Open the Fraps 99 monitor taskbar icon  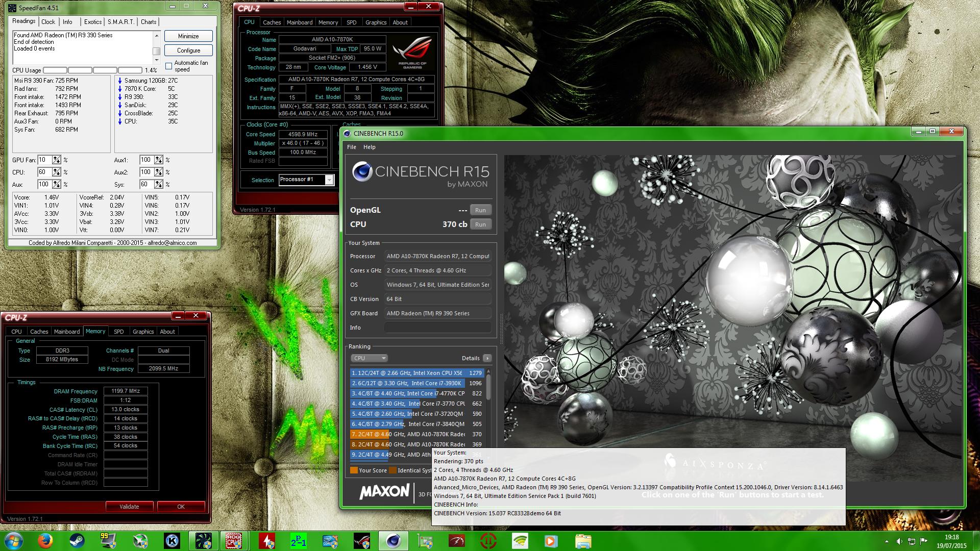point(108,541)
